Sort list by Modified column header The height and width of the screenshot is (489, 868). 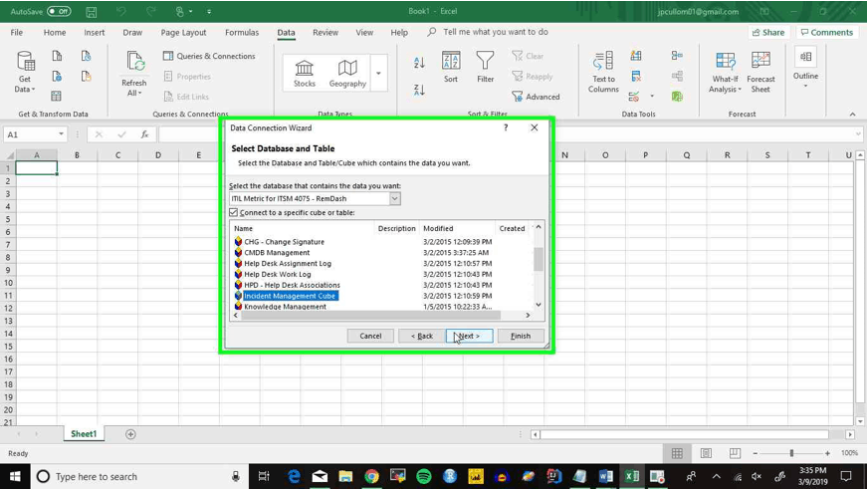pyautogui.click(x=457, y=228)
